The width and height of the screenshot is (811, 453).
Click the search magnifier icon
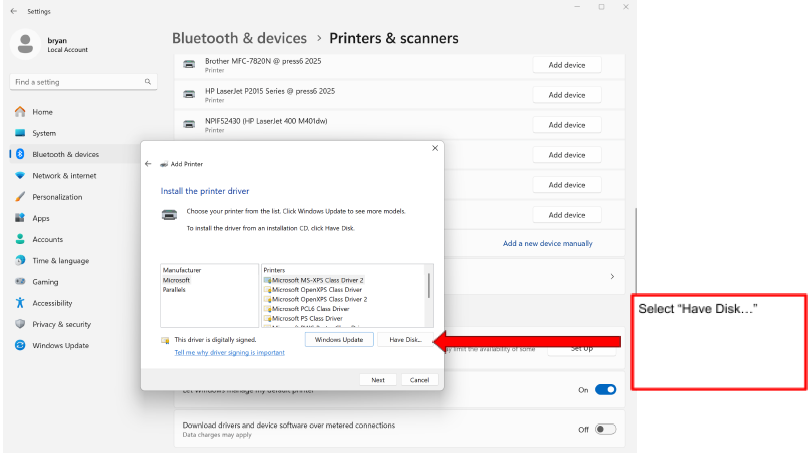[148, 82]
